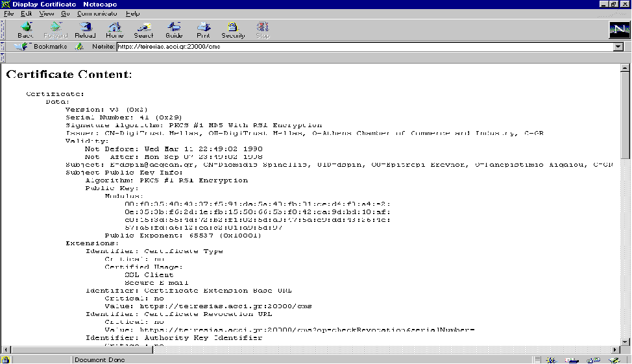This screenshot has width=632, height=364.
Task: Click the Netscape N logo
Action: coord(619,30)
